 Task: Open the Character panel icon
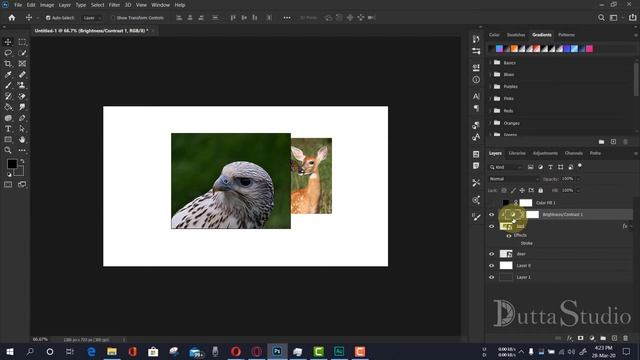pyautogui.click(x=476, y=96)
